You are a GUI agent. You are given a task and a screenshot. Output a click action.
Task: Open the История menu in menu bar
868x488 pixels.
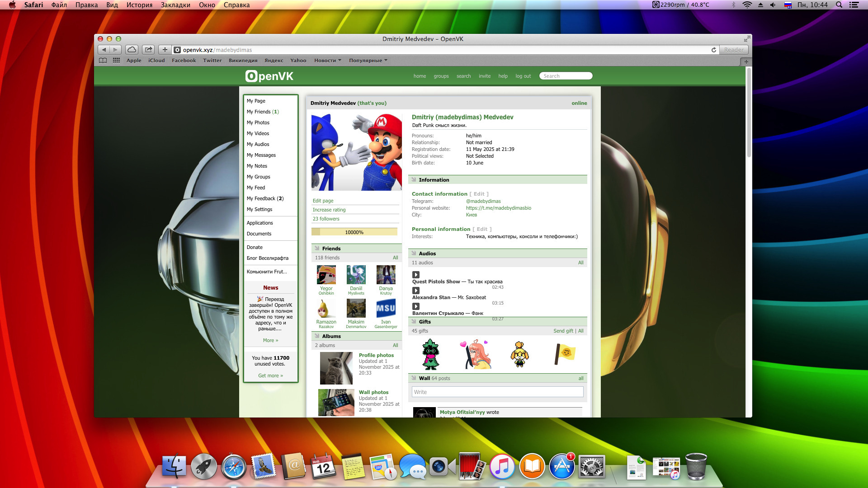[139, 5]
